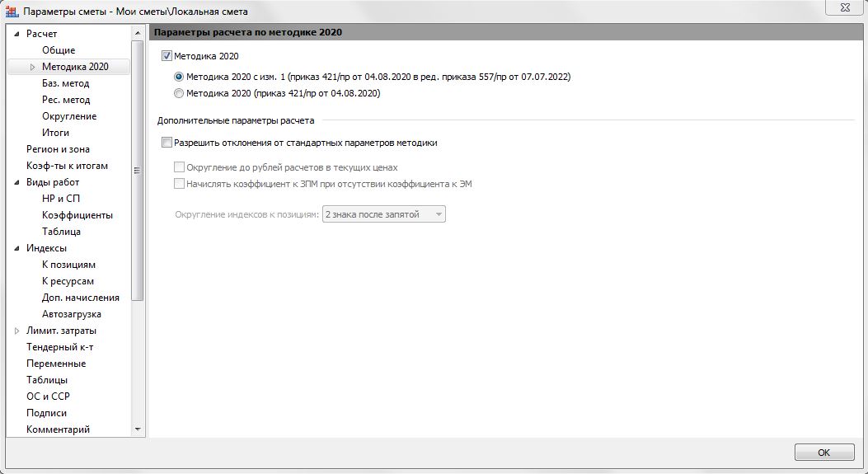Open the К ресурсам section

pyautogui.click(x=68, y=281)
